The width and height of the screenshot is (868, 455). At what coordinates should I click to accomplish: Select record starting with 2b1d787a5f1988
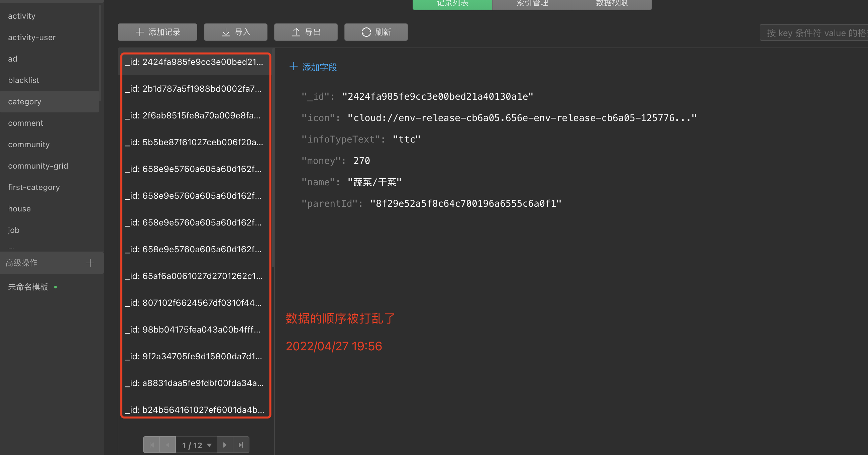193,89
